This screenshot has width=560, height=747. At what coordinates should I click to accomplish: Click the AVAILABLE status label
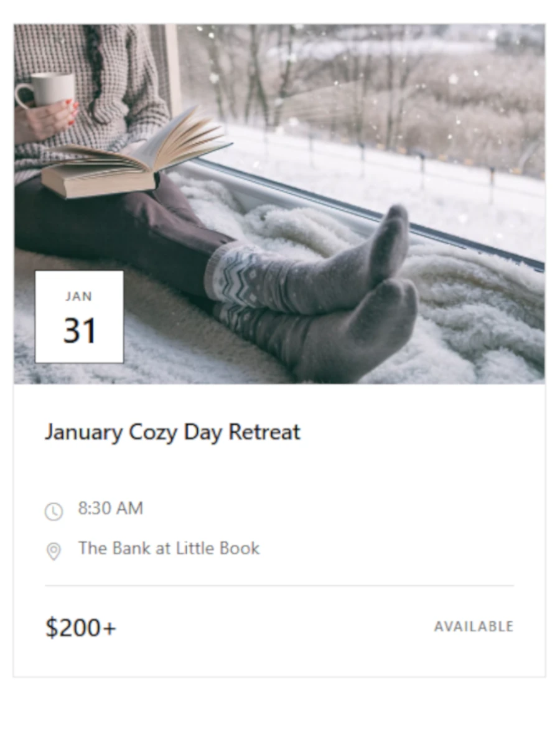pos(474,626)
